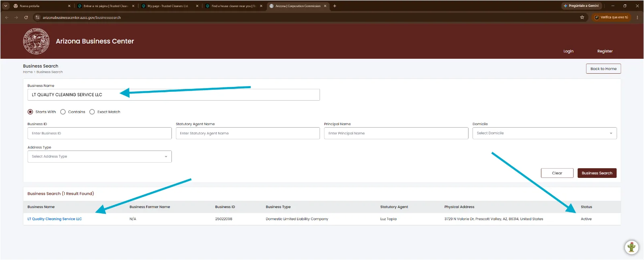Click the Verifica que eres tú profile chip

pos(611,17)
